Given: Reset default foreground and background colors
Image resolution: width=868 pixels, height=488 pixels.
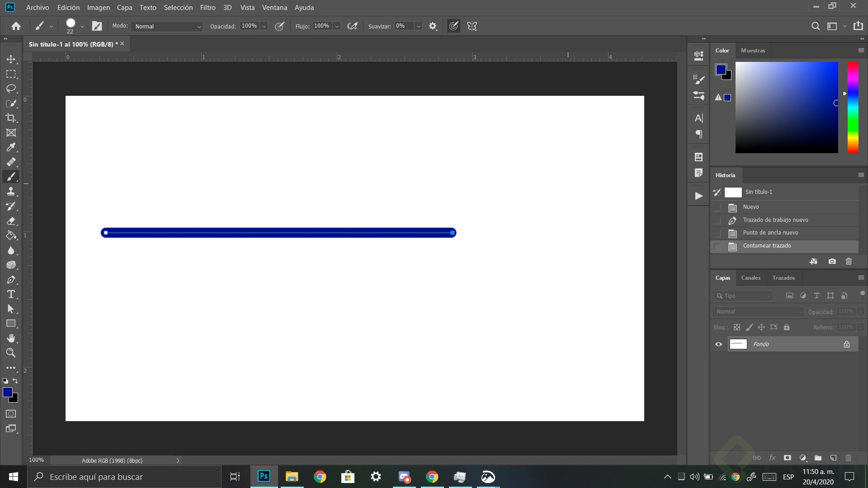Looking at the screenshot, I should tap(5, 381).
